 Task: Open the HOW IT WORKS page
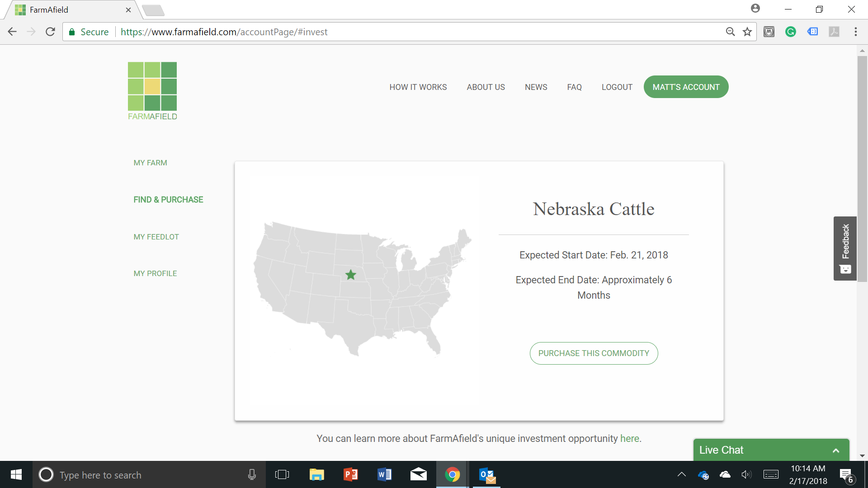418,87
